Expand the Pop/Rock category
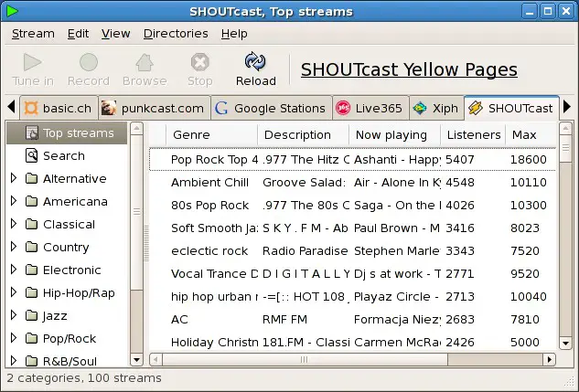The height and width of the screenshot is (392, 579). click(x=14, y=338)
